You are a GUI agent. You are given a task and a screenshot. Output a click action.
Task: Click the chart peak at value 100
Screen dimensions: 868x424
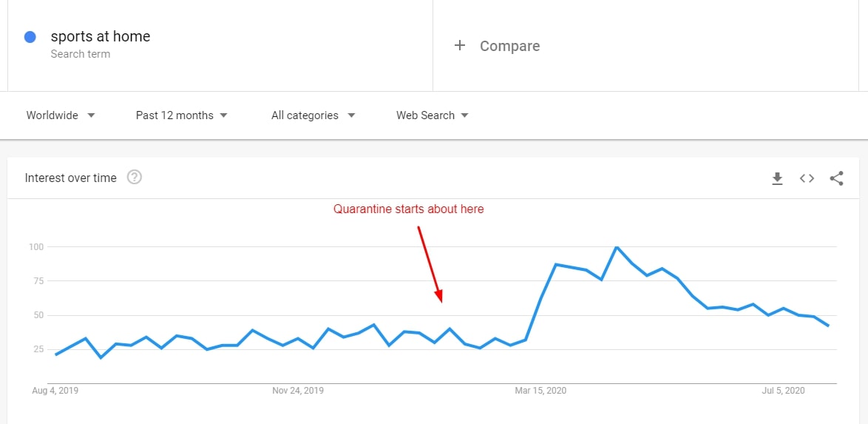[x=617, y=247]
